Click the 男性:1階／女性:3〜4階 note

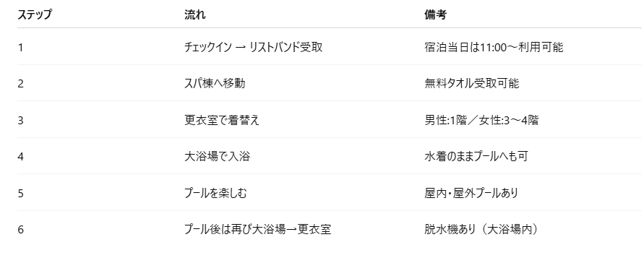(481, 120)
